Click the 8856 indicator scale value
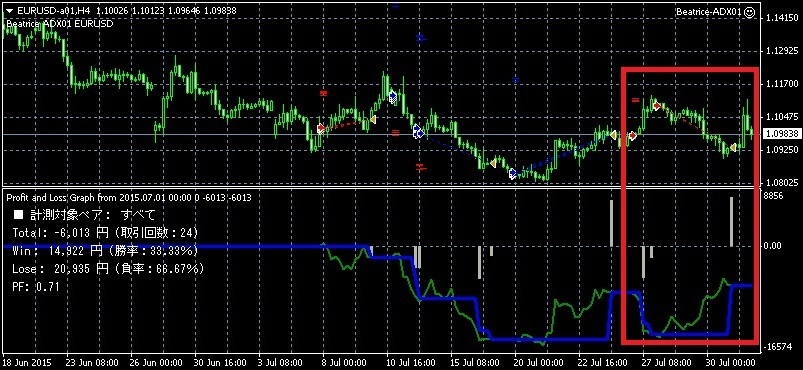803x370 pixels. [773, 196]
